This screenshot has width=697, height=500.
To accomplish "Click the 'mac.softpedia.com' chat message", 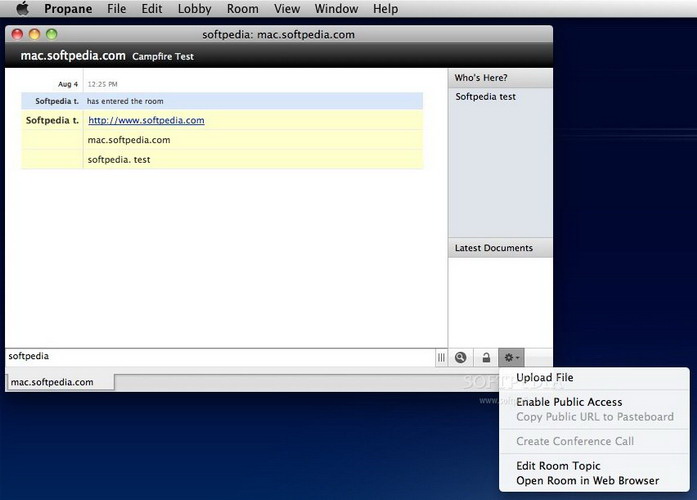I will pyautogui.click(x=129, y=140).
